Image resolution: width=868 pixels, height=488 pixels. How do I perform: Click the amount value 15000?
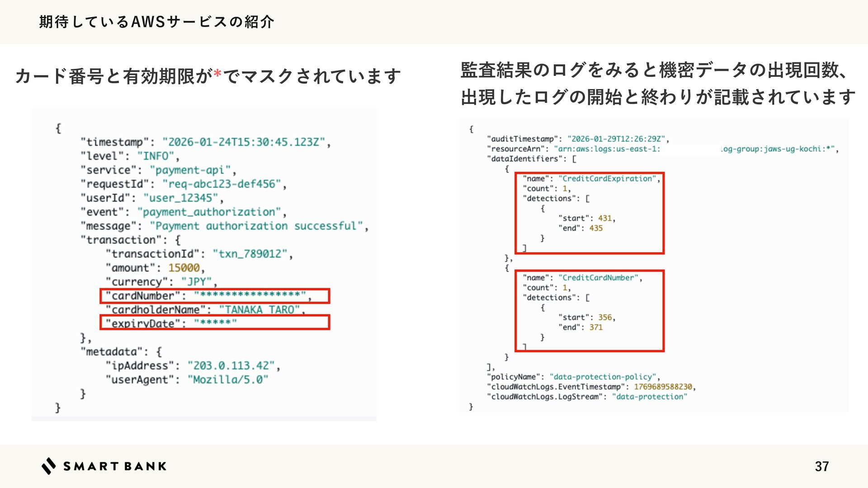(x=184, y=268)
